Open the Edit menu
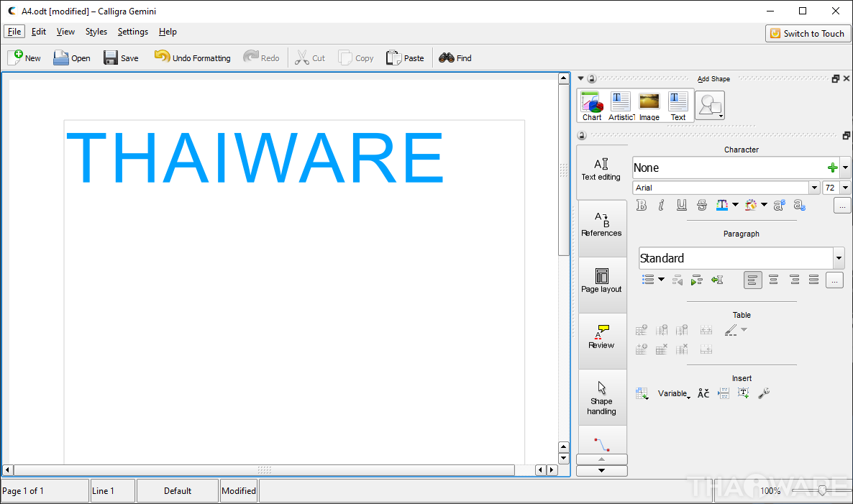The image size is (853, 504). (x=39, y=32)
